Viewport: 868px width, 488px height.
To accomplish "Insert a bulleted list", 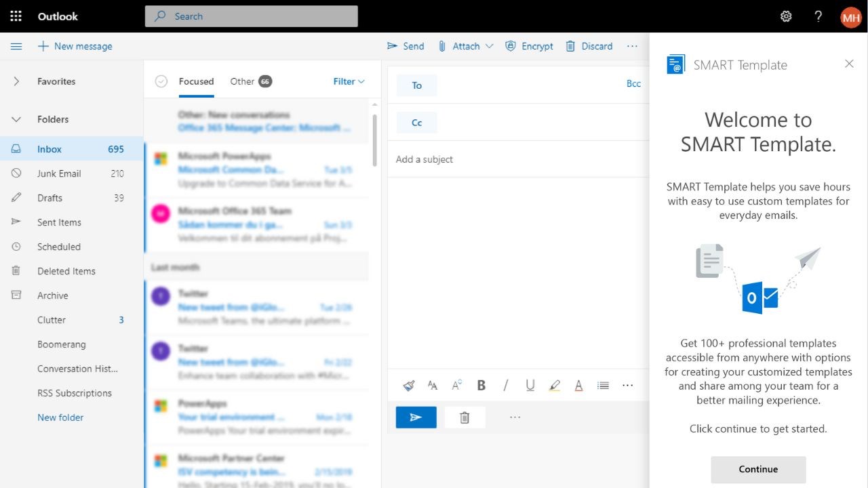I will 603,386.
